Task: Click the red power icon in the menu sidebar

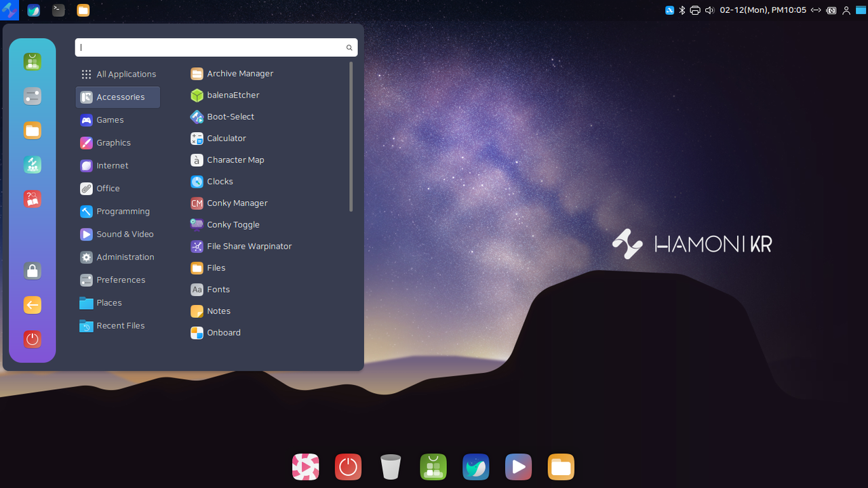Action: tap(33, 339)
